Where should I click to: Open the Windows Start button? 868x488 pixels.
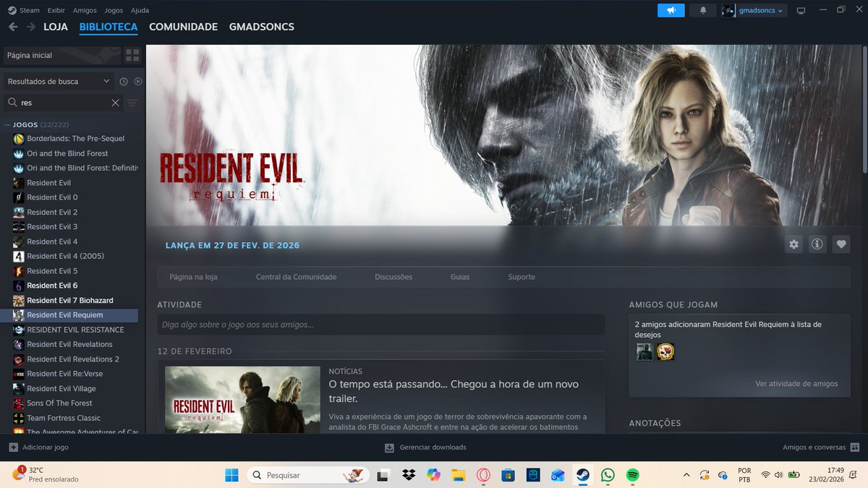tap(231, 475)
